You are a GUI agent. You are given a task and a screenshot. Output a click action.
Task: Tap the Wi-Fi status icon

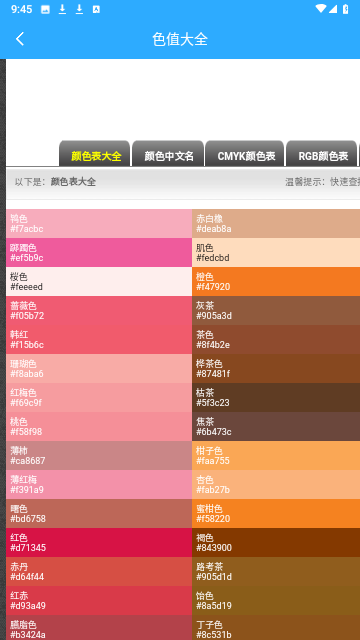(x=321, y=9)
